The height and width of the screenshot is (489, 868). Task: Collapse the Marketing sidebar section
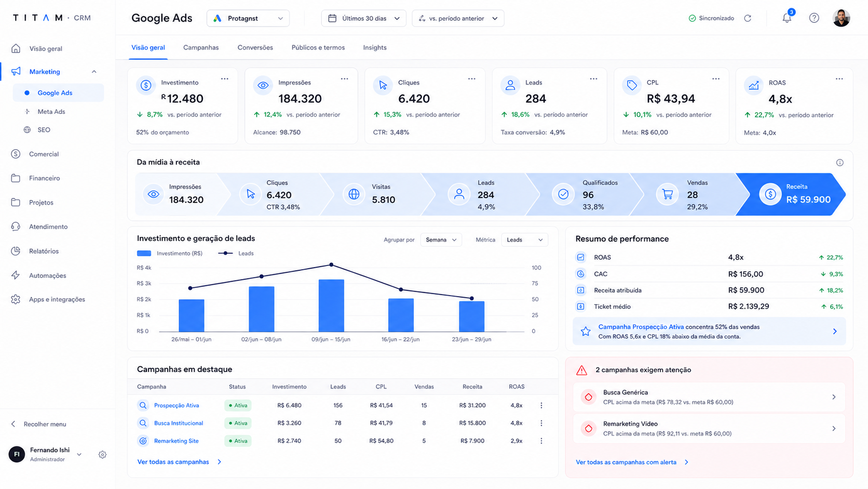tap(94, 72)
